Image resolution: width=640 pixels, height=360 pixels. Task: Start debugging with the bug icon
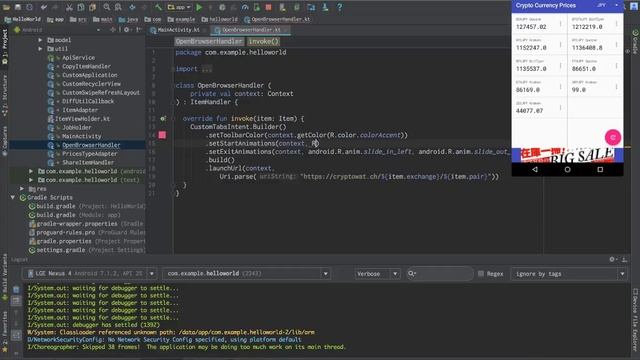222,7
